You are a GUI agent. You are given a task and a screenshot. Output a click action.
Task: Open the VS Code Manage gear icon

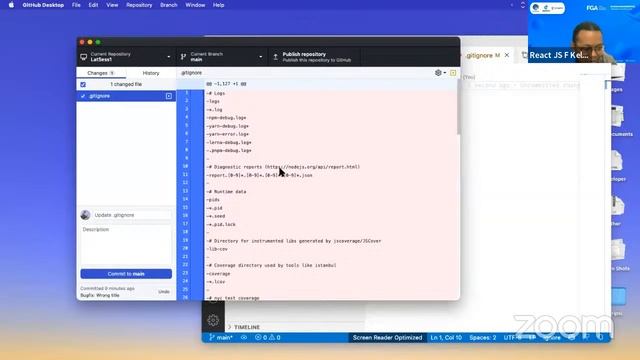pyautogui.click(x=213, y=320)
